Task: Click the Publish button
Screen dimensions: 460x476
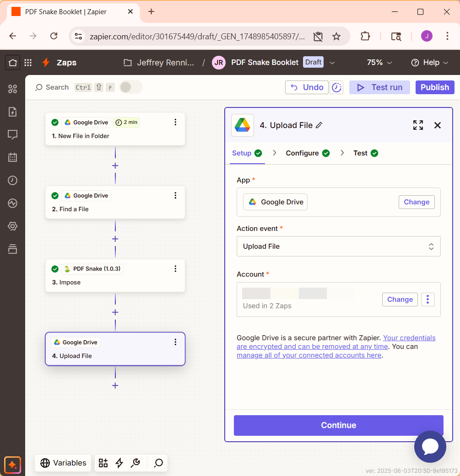Action: (435, 87)
